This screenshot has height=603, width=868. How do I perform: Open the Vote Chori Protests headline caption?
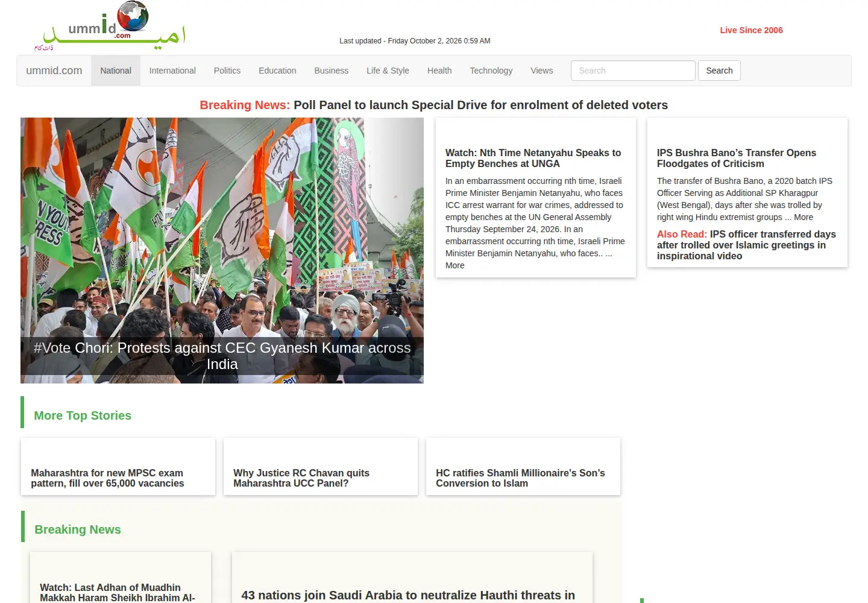[222, 356]
